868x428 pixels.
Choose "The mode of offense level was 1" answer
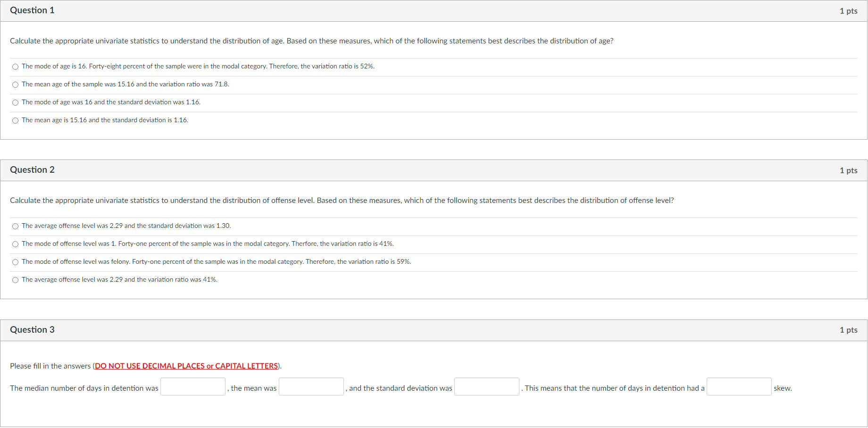click(15, 244)
